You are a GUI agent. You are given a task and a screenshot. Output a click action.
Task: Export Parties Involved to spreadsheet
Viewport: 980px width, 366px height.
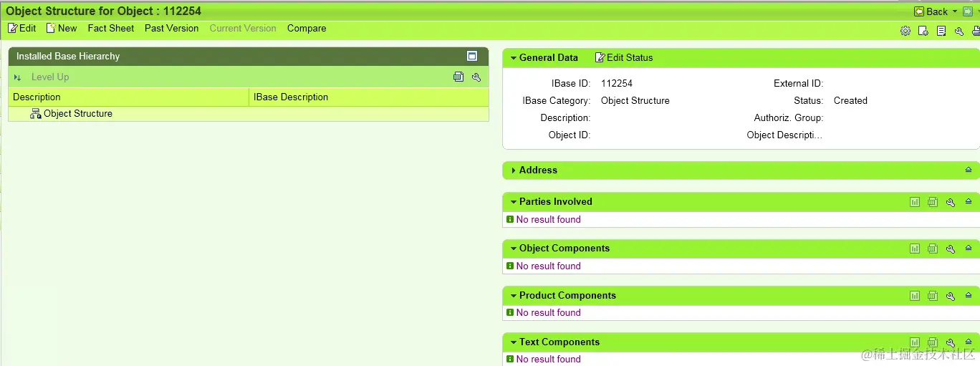[x=933, y=202]
